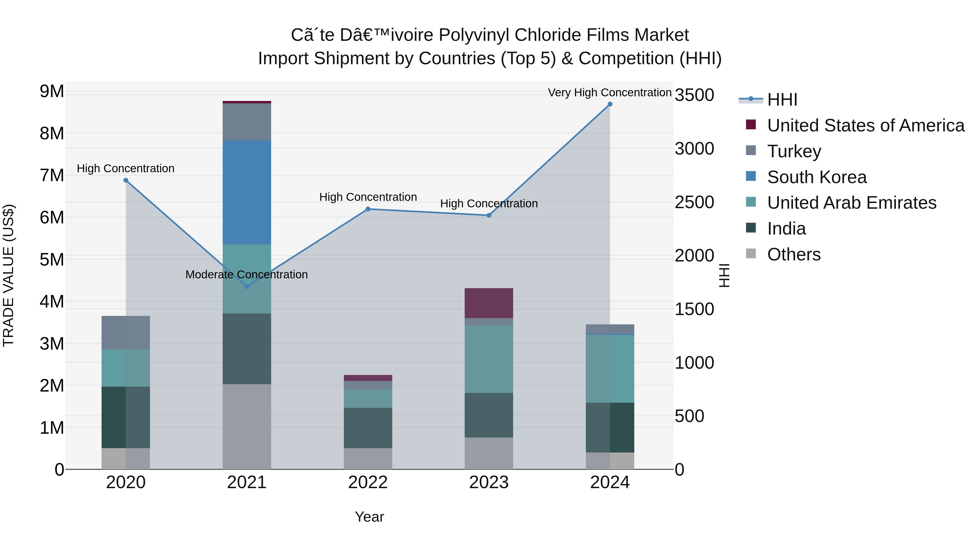Toggle United States of America legend swatch
This screenshot has width=980, height=551.
click(751, 124)
